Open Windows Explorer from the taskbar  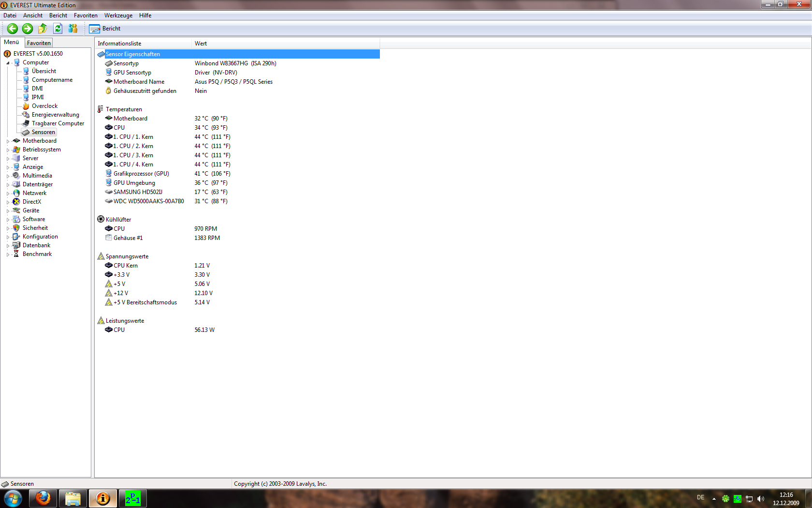pos(73,498)
